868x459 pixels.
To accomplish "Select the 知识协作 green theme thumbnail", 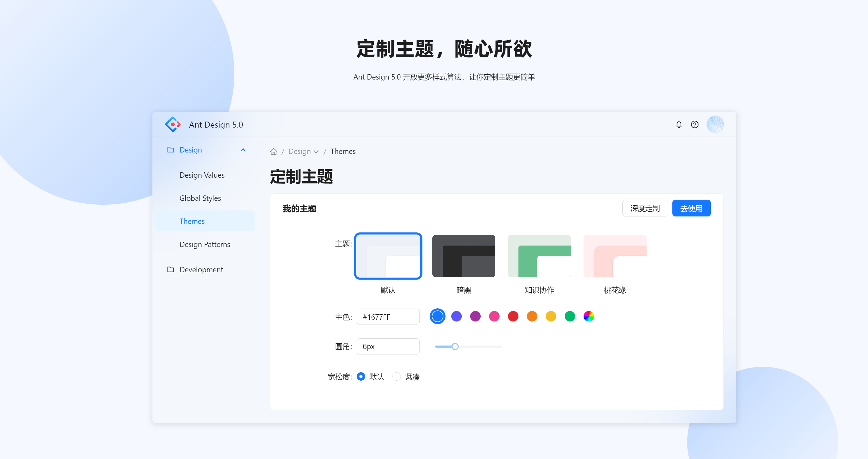I will click(539, 256).
